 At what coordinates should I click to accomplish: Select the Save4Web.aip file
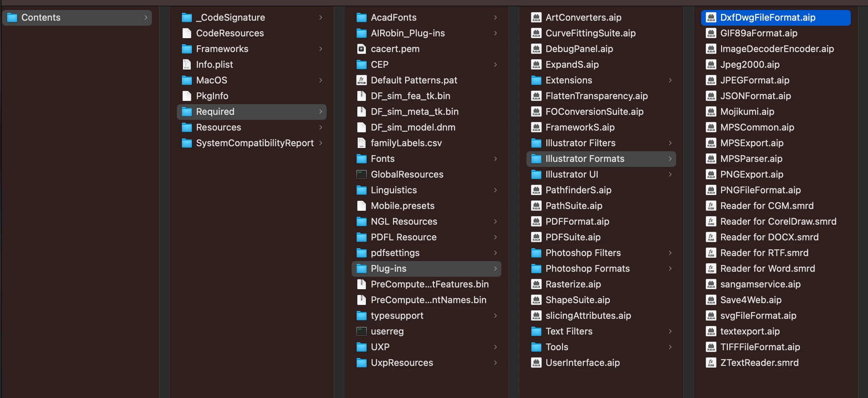751,300
